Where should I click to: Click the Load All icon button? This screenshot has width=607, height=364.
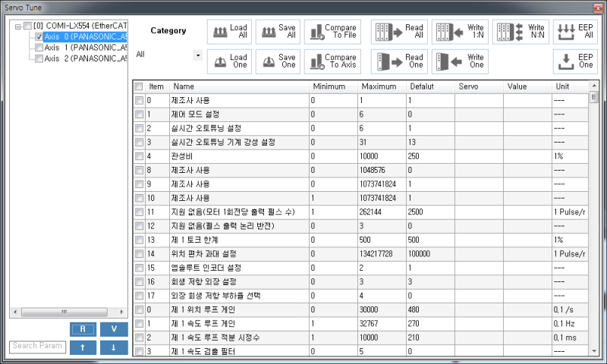click(x=229, y=31)
